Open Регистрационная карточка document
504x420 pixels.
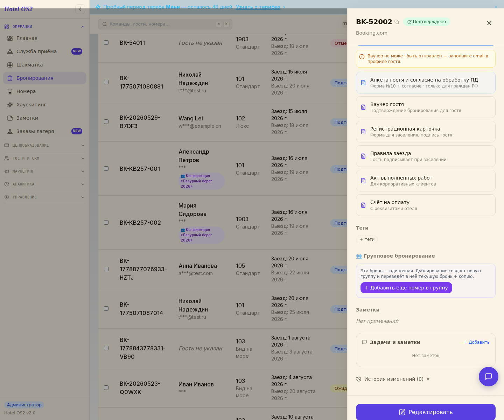tap(426, 132)
